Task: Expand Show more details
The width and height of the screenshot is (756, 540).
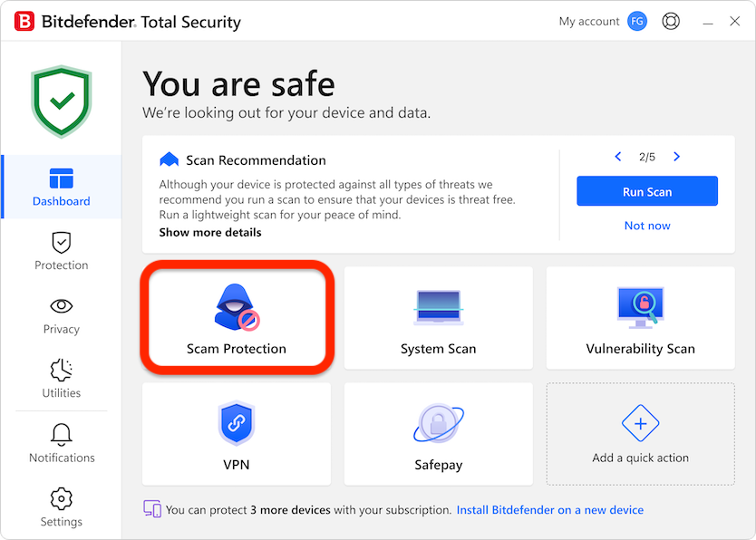Action: [x=209, y=232]
